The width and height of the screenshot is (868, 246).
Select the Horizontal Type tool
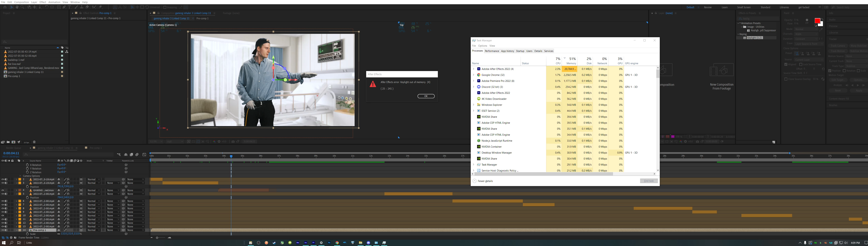click(69, 7)
